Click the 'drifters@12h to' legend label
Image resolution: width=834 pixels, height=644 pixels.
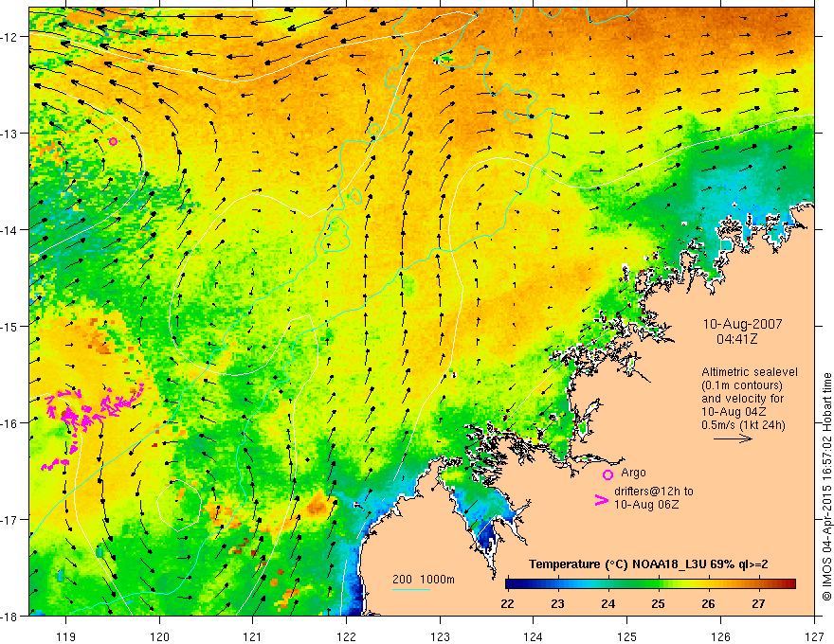click(x=654, y=492)
